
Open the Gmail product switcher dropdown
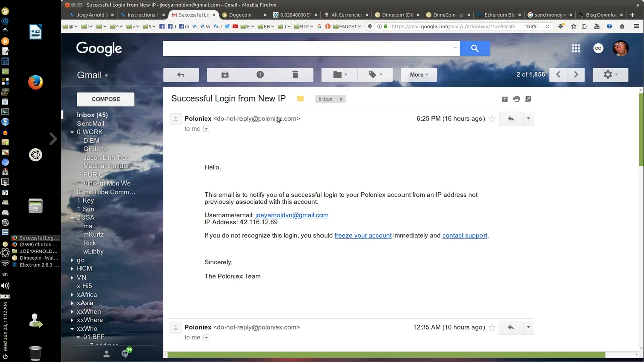pyautogui.click(x=93, y=75)
